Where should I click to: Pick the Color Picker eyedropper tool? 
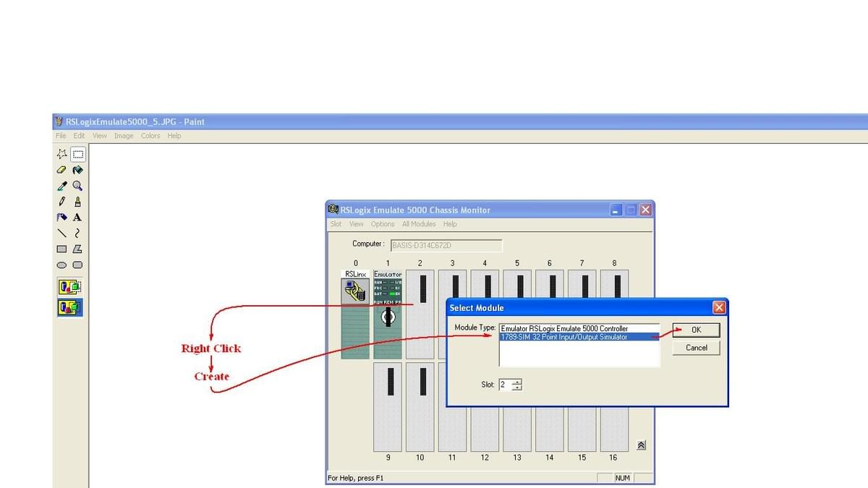pos(61,185)
